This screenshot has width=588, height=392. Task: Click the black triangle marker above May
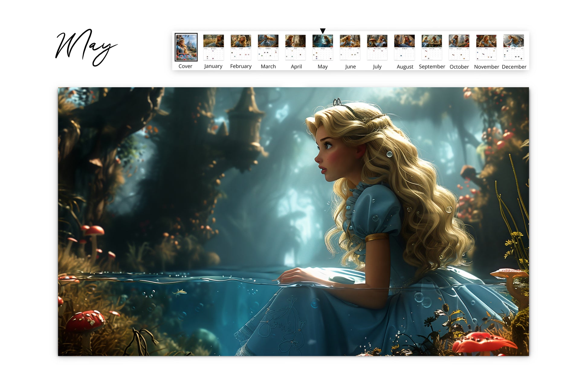click(323, 31)
